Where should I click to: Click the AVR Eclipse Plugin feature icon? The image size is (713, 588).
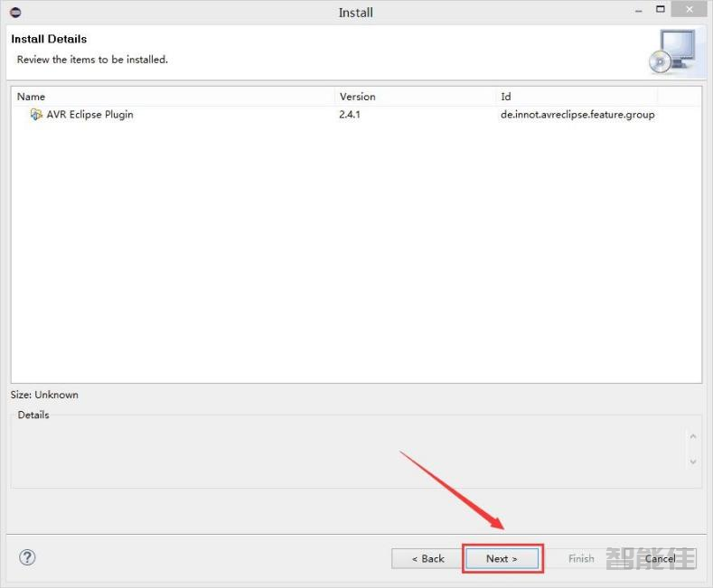tap(36, 115)
